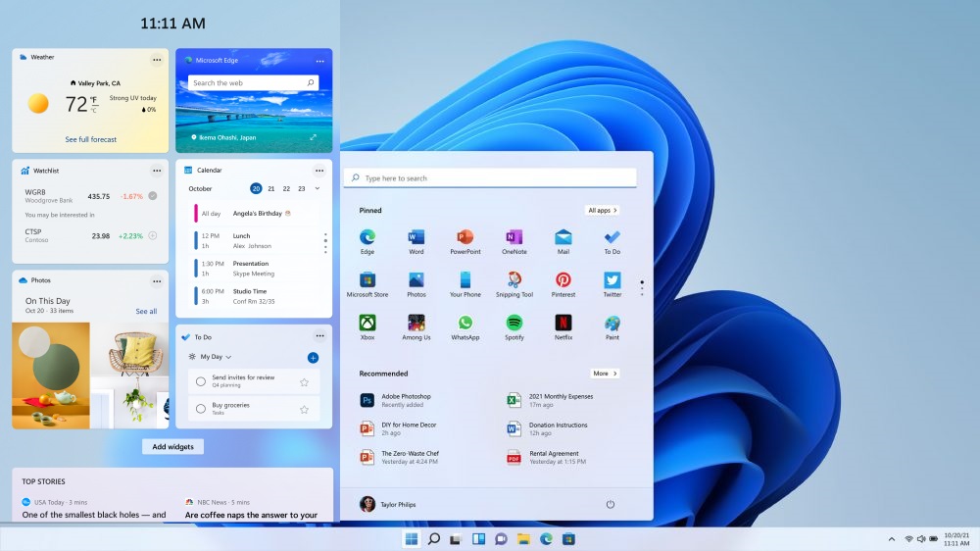980x551 pixels.
Task: Toggle WGRB watchlist checkmark
Action: 153,196
